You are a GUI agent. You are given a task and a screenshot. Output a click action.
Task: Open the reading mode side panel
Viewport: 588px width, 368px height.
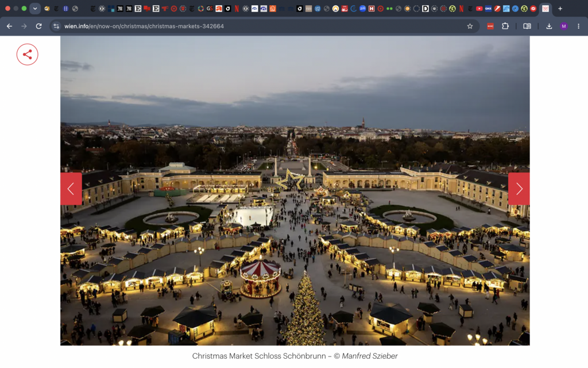pos(527,26)
